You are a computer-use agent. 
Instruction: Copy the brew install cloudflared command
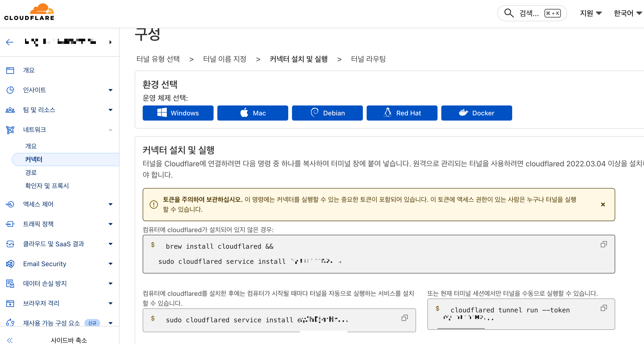[x=603, y=244]
